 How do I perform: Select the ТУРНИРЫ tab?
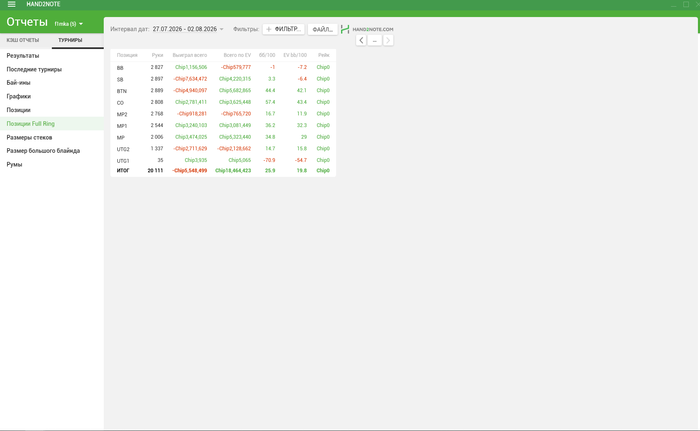pos(70,40)
